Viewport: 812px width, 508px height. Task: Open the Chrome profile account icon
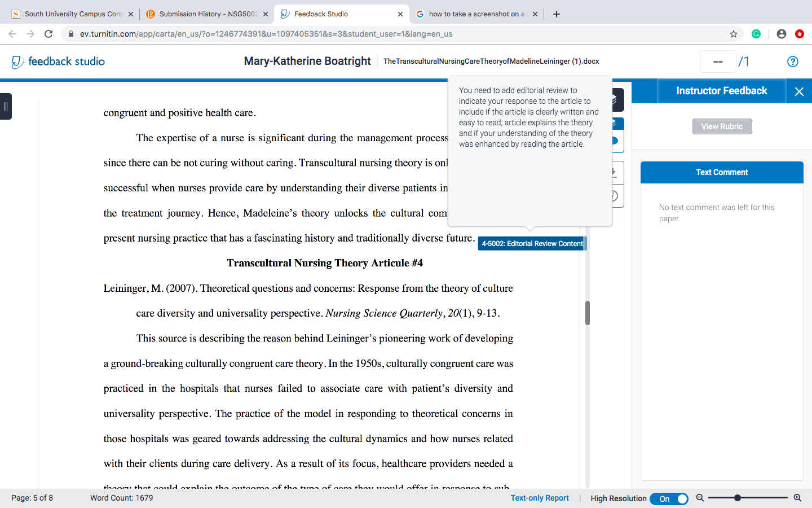pyautogui.click(x=782, y=34)
